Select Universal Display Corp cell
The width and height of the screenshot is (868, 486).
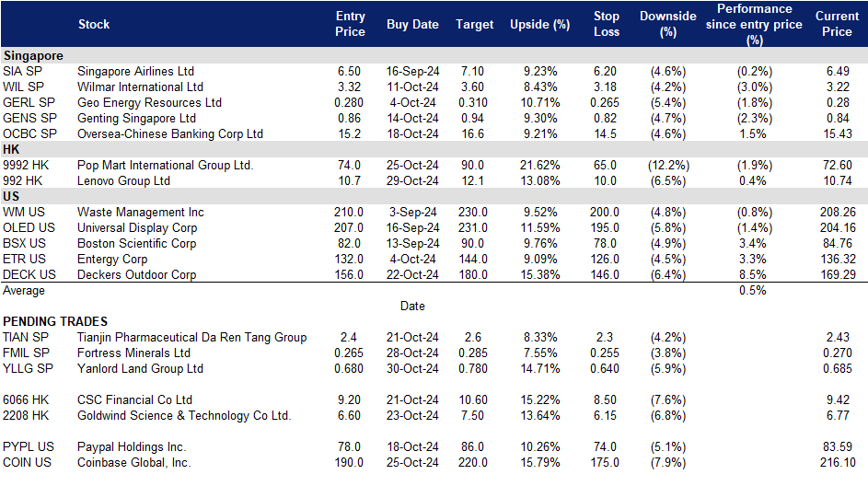coord(137,228)
